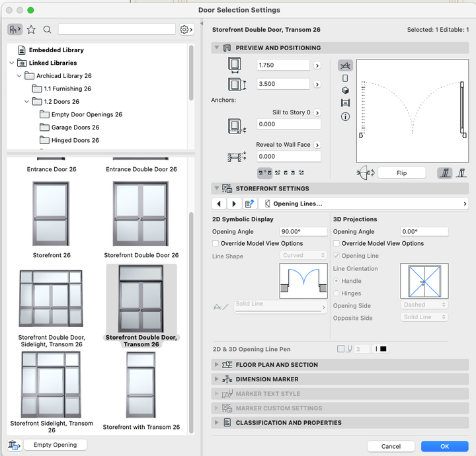Enable 2D Override Model View Options
Screen dimensions: 476x456
pyautogui.click(x=216, y=244)
